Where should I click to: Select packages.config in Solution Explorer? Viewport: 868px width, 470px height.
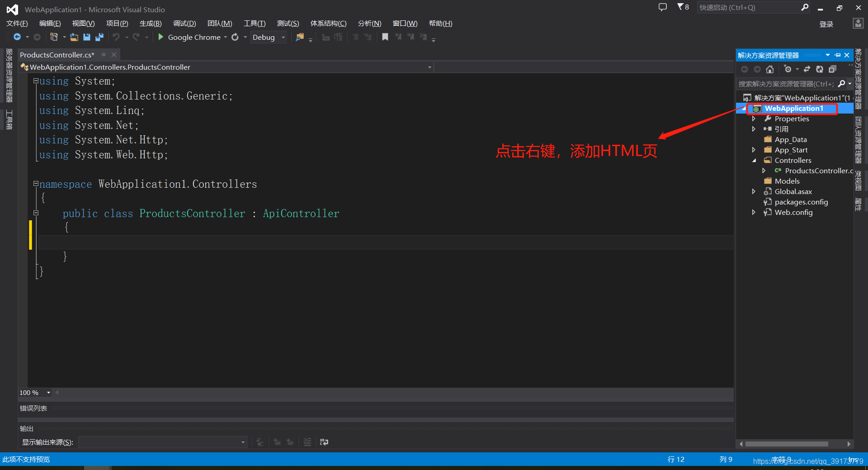[801, 202]
